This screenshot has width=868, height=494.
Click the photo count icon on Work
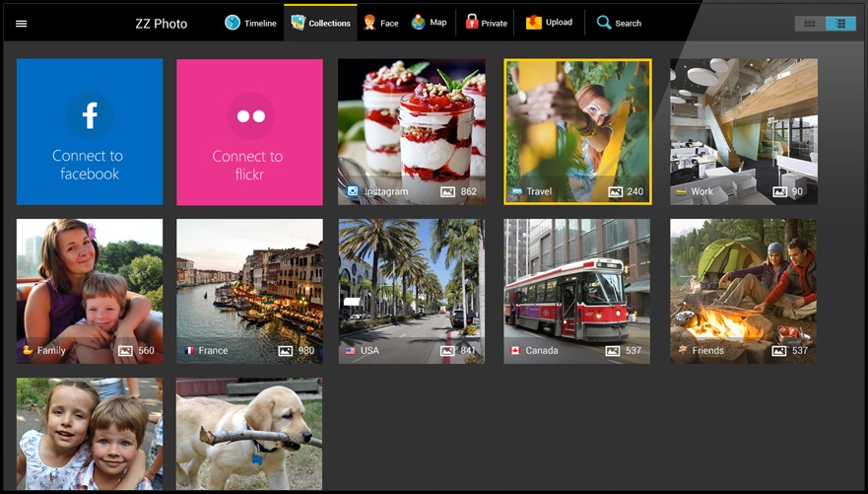coord(780,191)
